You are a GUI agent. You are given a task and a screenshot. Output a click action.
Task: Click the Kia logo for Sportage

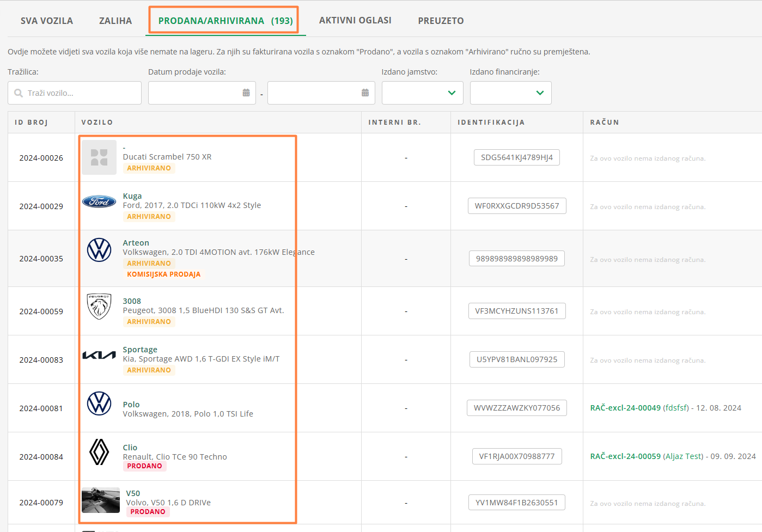99,355
